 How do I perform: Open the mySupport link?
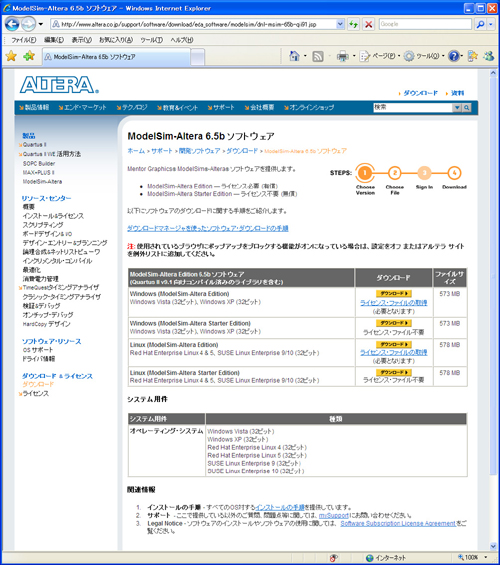click(334, 515)
